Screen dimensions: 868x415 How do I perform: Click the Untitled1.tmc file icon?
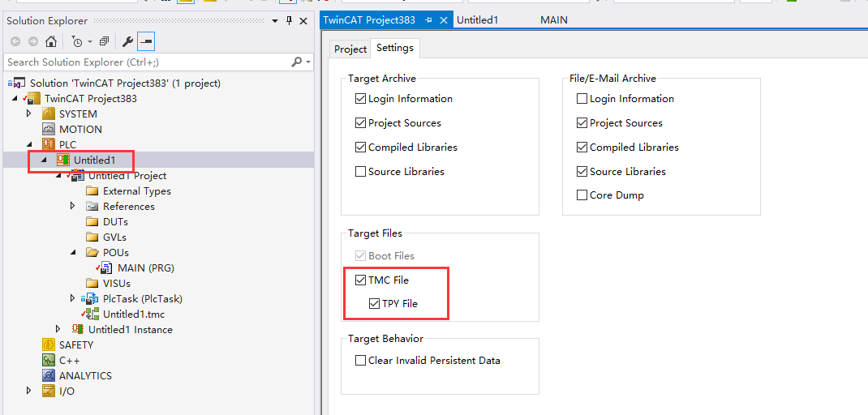92,314
